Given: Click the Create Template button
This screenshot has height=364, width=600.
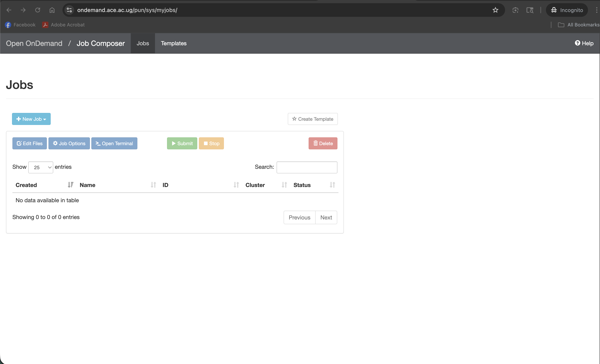Looking at the screenshot, I should pos(313,119).
